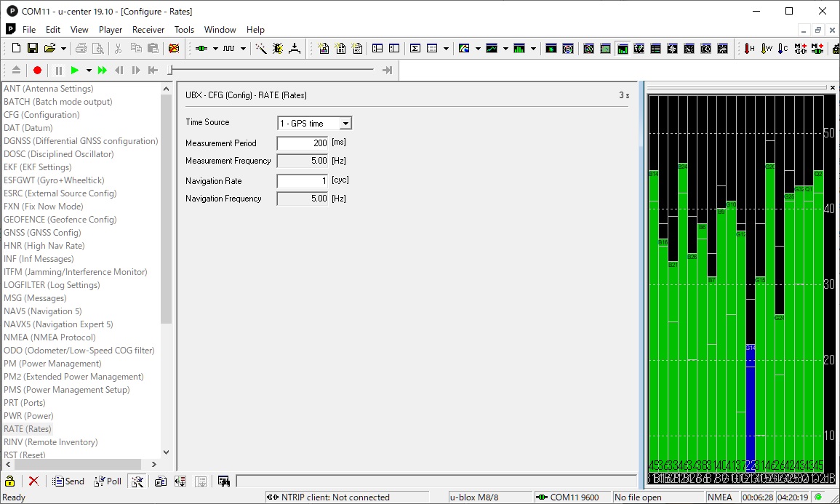Click the Poll button
This screenshot has width=840, height=504.
(108, 481)
